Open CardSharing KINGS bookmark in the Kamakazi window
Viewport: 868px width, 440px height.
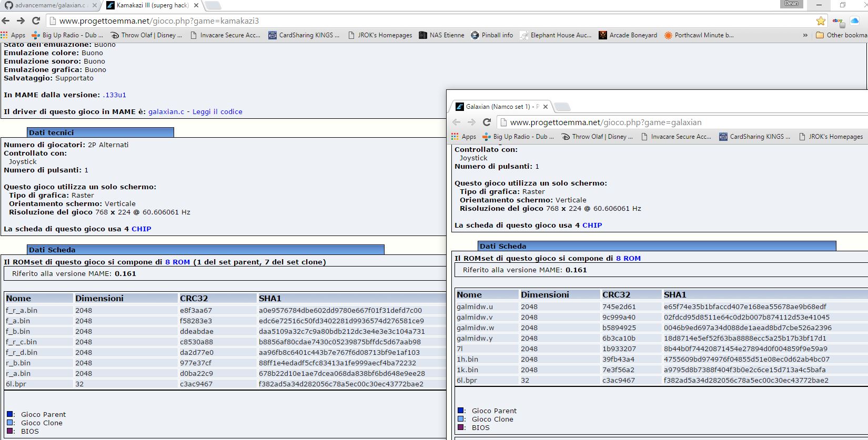(x=304, y=35)
